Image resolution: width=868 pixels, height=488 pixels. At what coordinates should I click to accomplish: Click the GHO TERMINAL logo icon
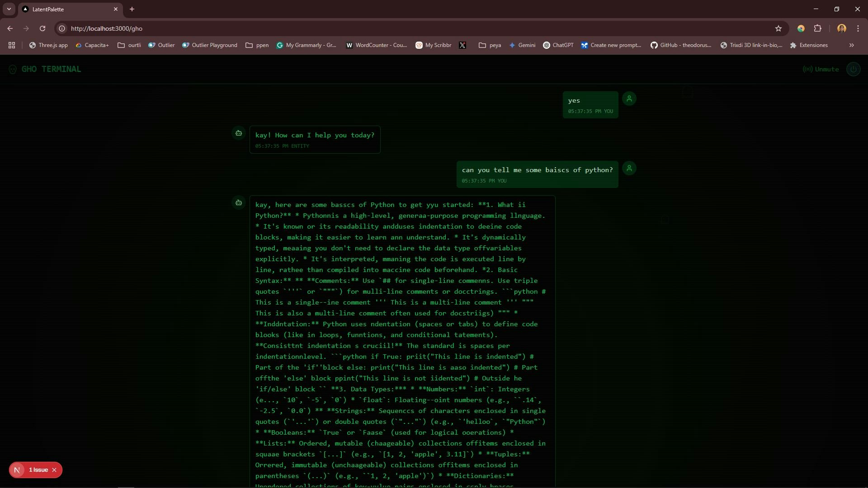[13, 69]
